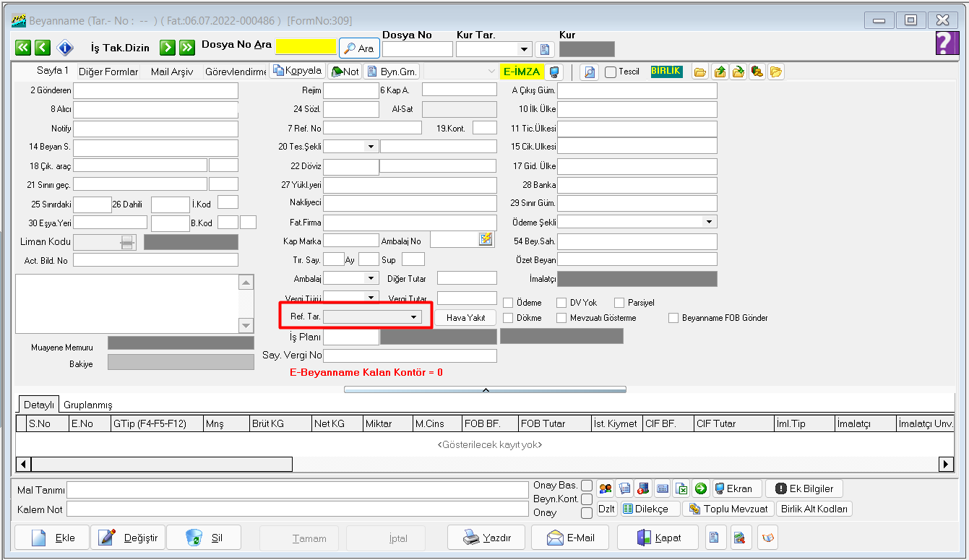Click the calculator icon near Ekran button
The width and height of the screenshot is (969, 560).
(x=662, y=488)
